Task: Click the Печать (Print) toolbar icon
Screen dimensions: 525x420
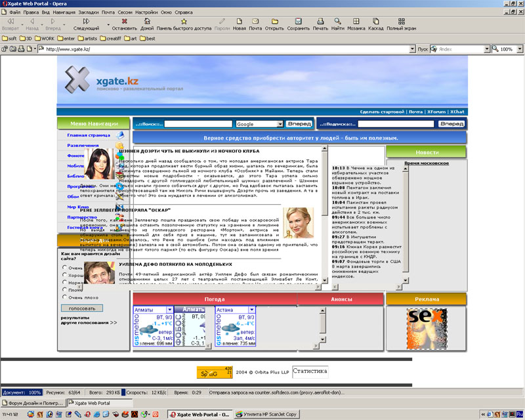Action: pos(320,21)
